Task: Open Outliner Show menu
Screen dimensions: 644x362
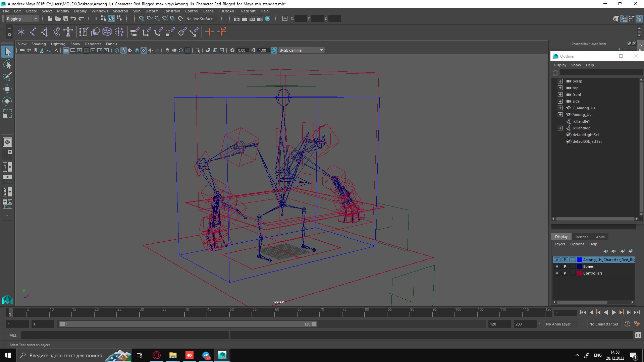Action: point(576,65)
